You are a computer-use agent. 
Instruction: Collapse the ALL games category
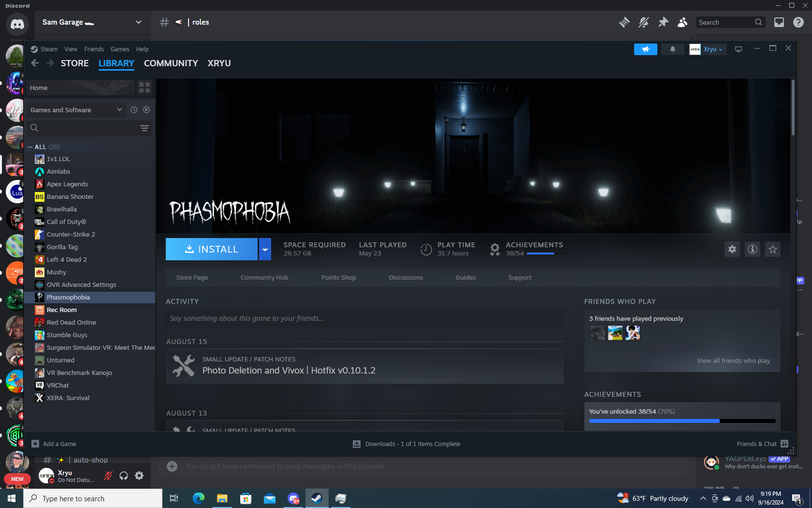click(30, 147)
